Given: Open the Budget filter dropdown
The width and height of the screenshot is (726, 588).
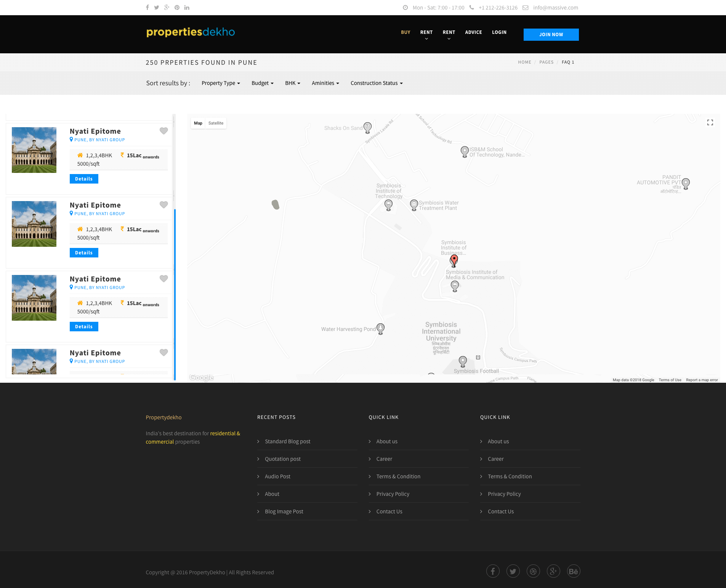Looking at the screenshot, I should coord(262,83).
